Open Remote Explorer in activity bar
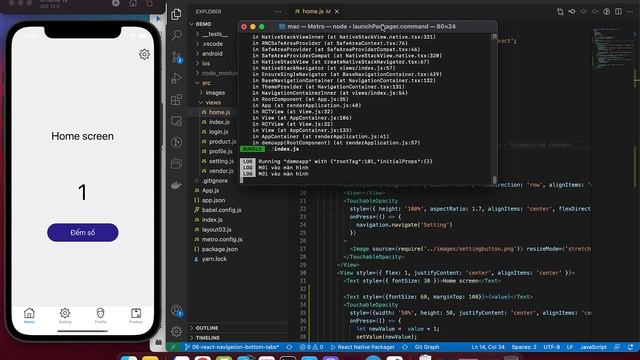The width and height of the screenshot is (640, 360). (x=176, y=121)
